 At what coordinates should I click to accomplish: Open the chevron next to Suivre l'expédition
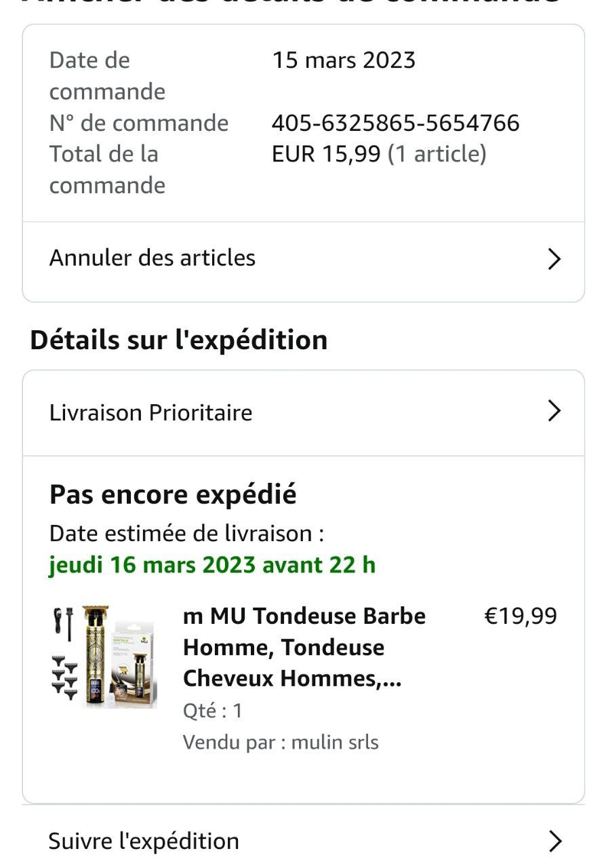point(555,842)
